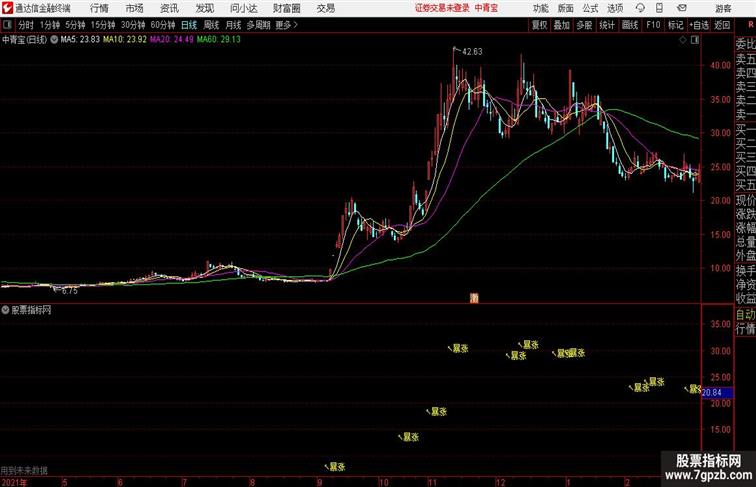Switch to 分时 period
Screen dimensions: 756x487
click(26, 25)
